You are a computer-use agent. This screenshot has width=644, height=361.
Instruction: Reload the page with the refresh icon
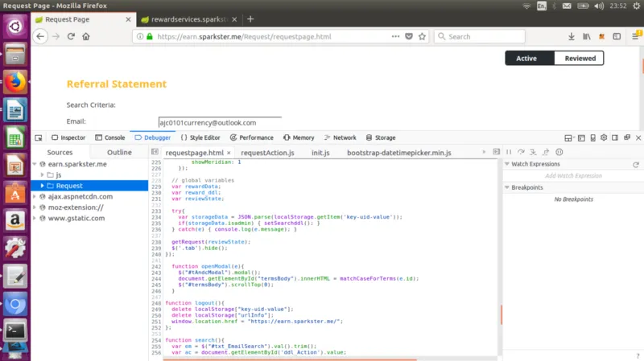click(71, 36)
